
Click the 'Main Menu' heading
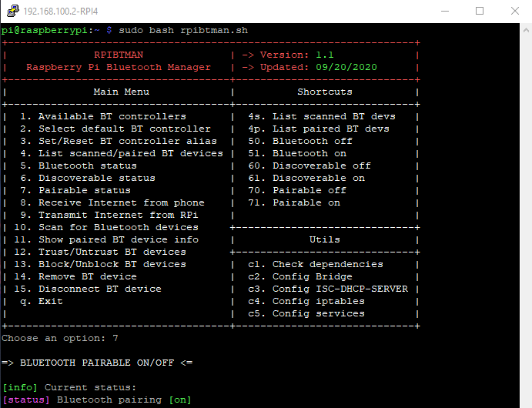click(x=122, y=92)
